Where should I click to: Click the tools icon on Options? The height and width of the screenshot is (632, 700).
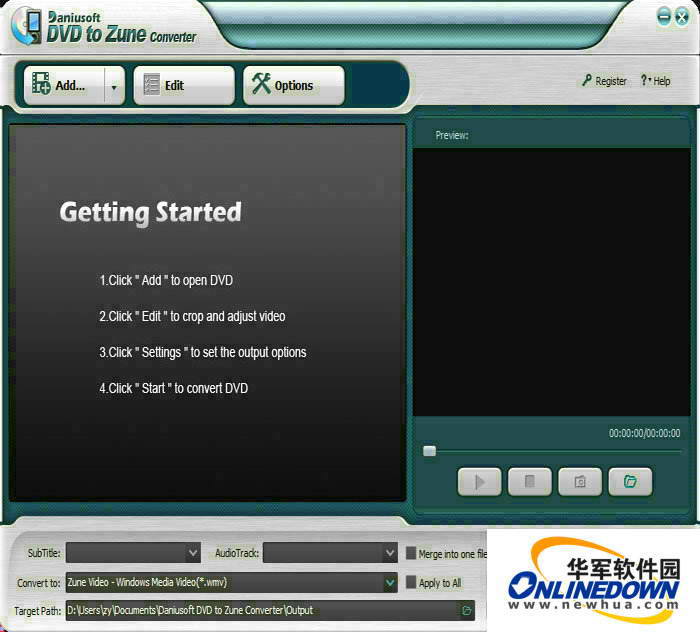click(x=261, y=83)
